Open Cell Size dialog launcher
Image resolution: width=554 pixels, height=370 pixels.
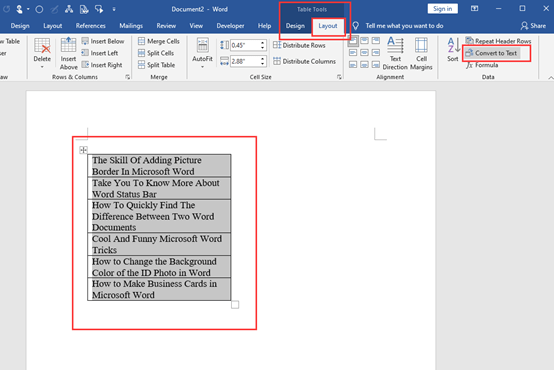pos(339,77)
